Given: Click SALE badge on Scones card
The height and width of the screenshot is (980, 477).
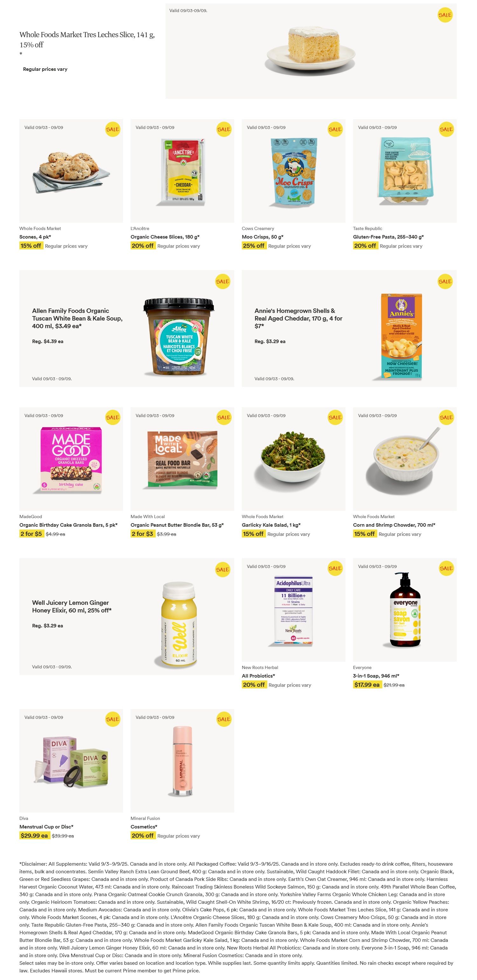Looking at the screenshot, I should pyautogui.click(x=113, y=129).
